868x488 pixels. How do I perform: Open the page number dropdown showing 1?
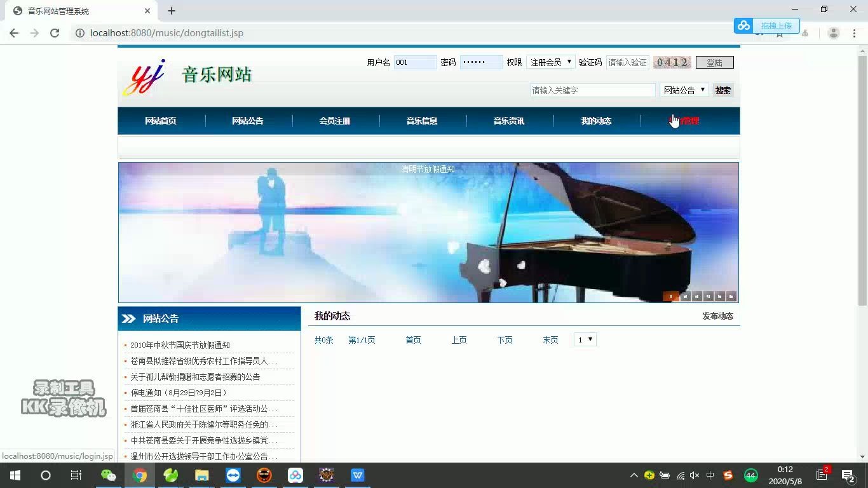click(x=585, y=339)
